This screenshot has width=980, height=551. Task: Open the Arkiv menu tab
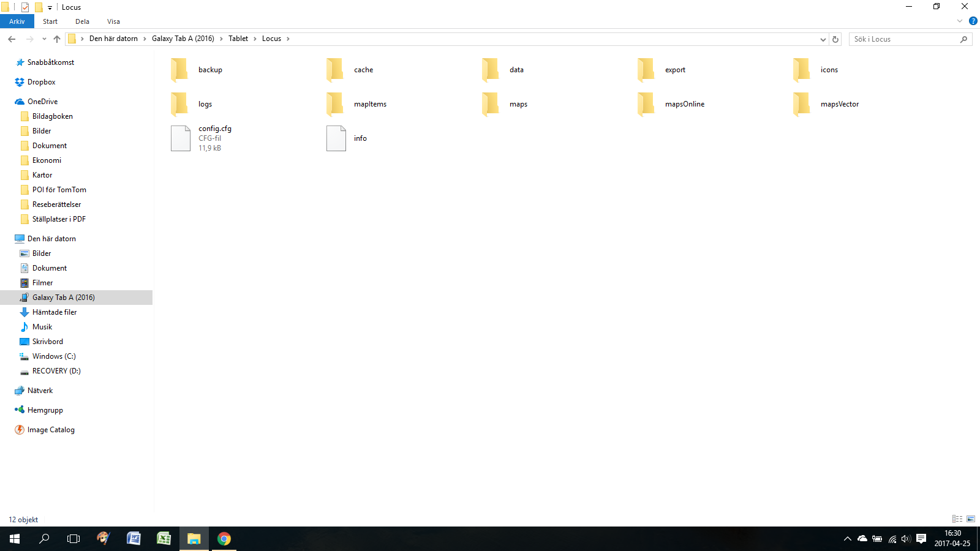(x=17, y=21)
